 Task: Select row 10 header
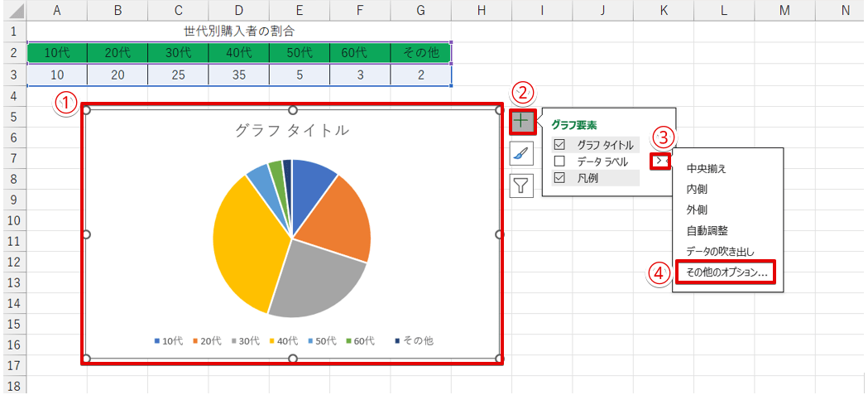pos(12,220)
